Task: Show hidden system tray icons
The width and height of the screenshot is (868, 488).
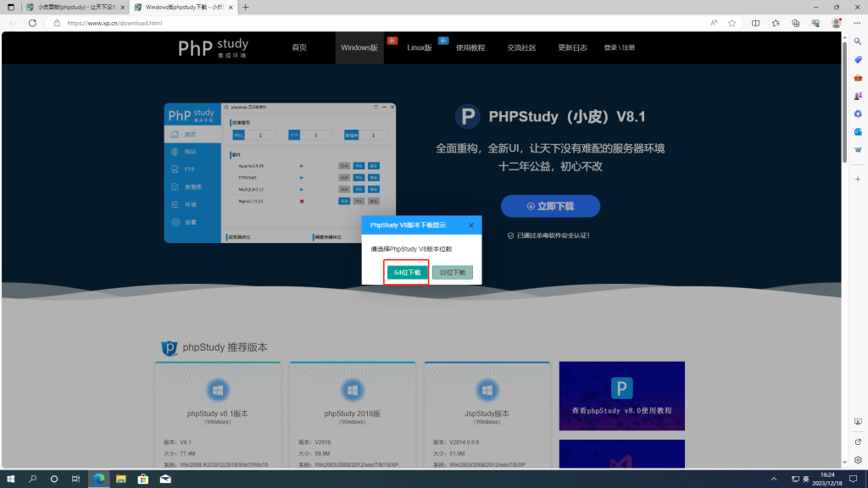Action: pyautogui.click(x=774, y=480)
